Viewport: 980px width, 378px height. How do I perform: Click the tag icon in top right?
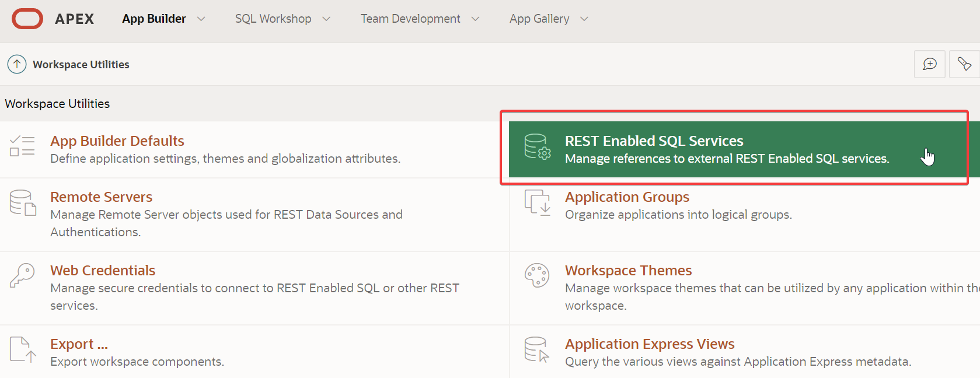964,64
